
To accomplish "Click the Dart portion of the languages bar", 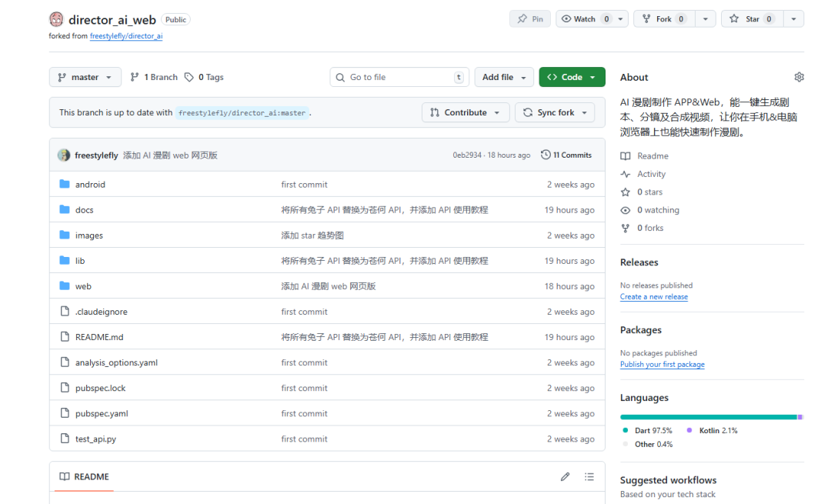I will pyautogui.click(x=709, y=417).
